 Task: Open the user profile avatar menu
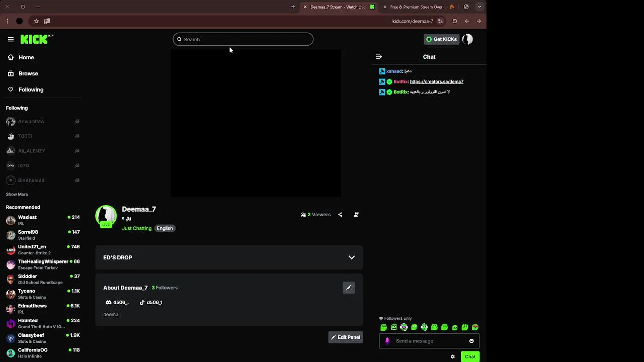467,39
